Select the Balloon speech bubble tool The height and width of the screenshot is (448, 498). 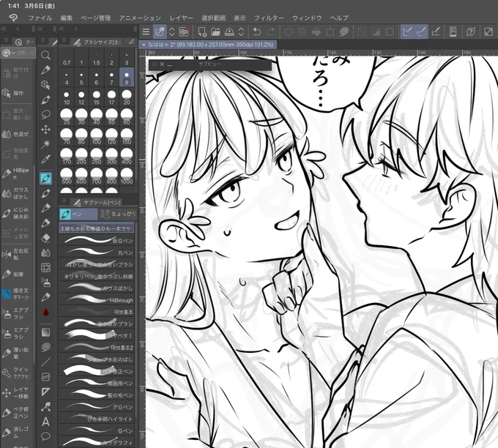(x=45, y=436)
